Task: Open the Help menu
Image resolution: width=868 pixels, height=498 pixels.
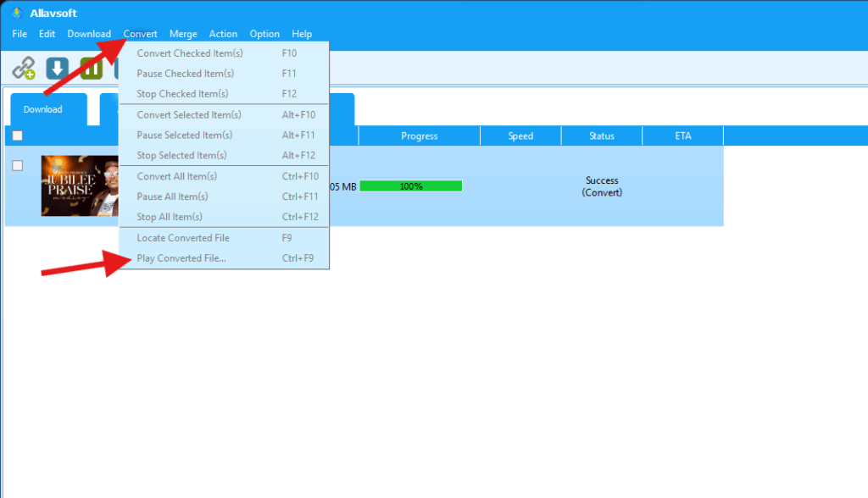Action: [302, 34]
